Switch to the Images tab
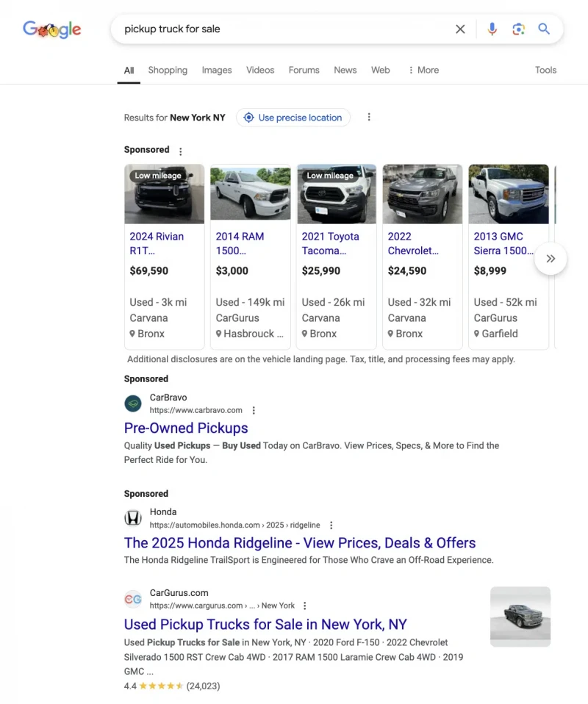The width and height of the screenshot is (588, 704). 217,70
